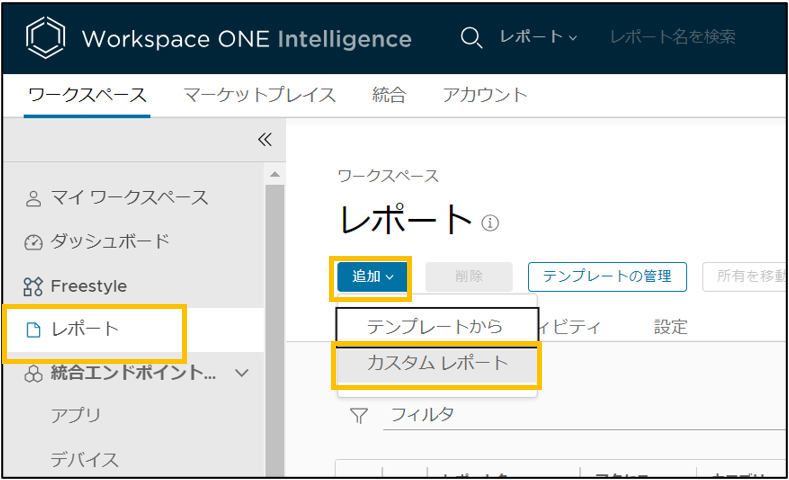Click the Workspace ONE Intelligence hexagon logo
The height and width of the screenshot is (480, 789).
(45, 38)
